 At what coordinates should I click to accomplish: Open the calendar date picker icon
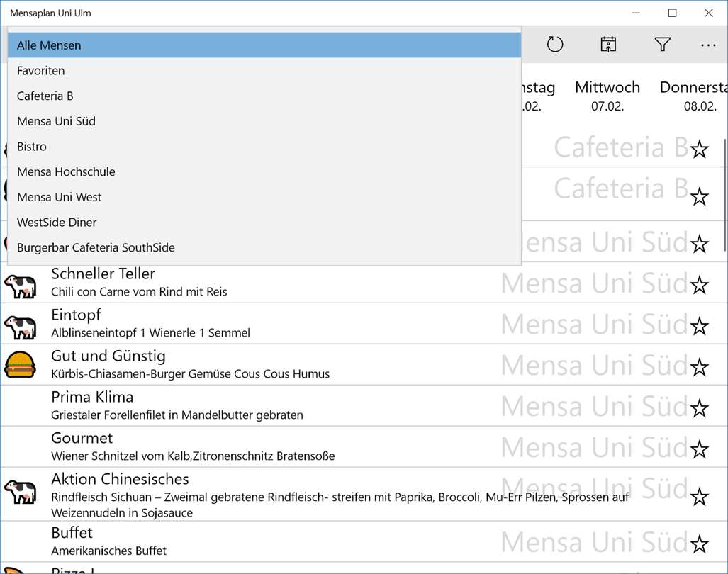[608, 45]
